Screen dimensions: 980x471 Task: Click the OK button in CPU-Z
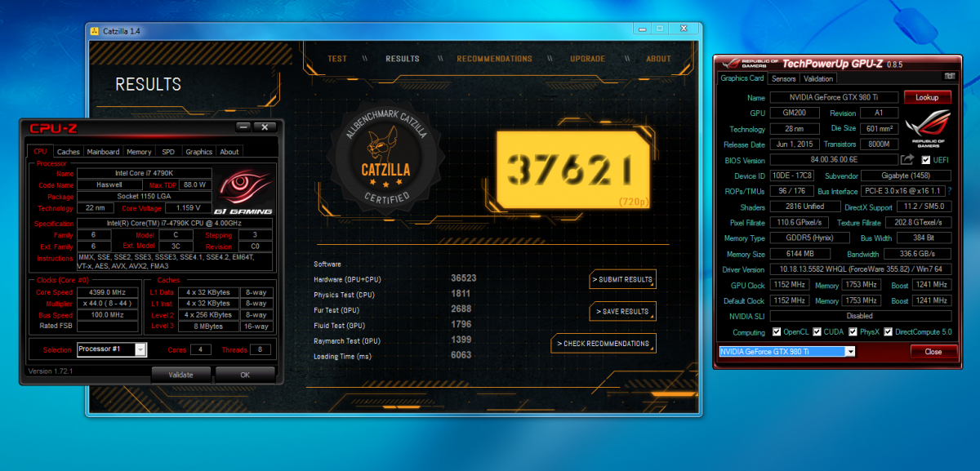pyautogui.click(x=245, y=375)
